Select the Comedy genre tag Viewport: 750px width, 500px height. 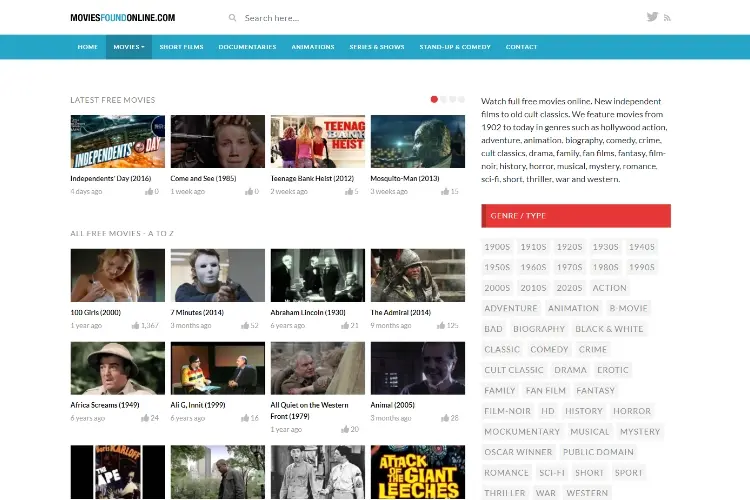click(549, 349)
